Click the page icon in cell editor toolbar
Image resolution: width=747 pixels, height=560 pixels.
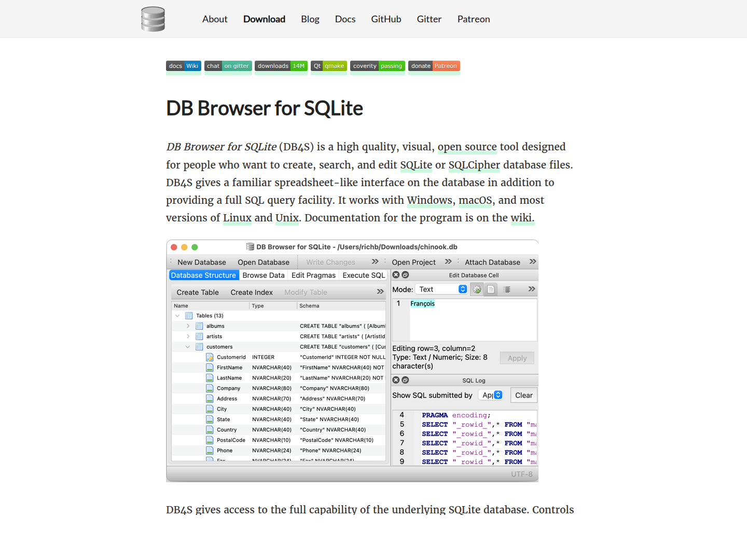point(491,289)
